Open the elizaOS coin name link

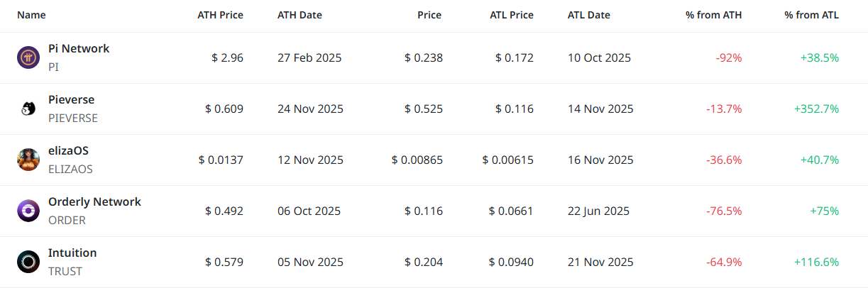pos(68,151)
